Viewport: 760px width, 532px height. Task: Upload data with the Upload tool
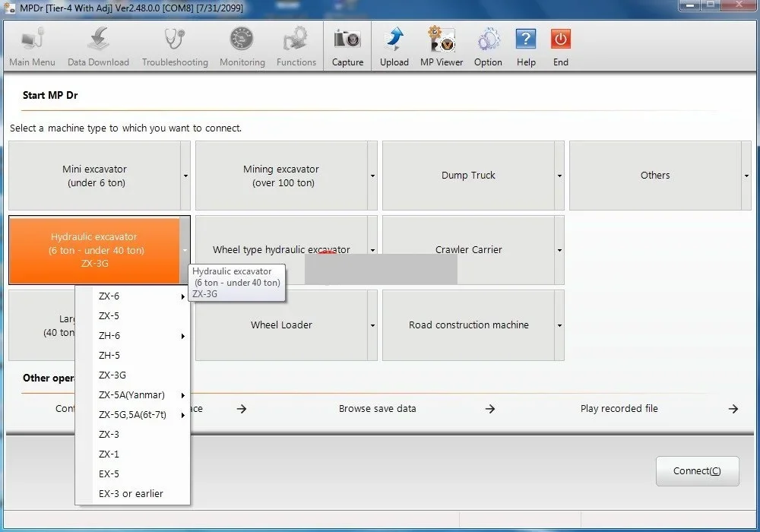394,44
